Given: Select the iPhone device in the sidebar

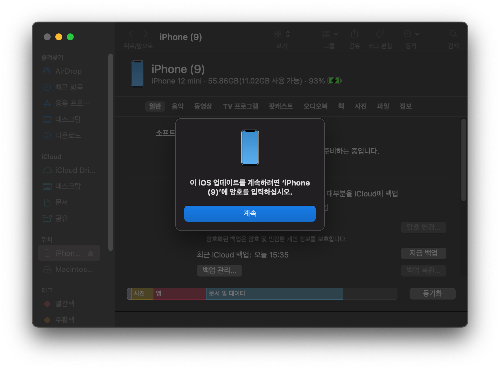Looking at the screenshot, I should tap(69, 253).
